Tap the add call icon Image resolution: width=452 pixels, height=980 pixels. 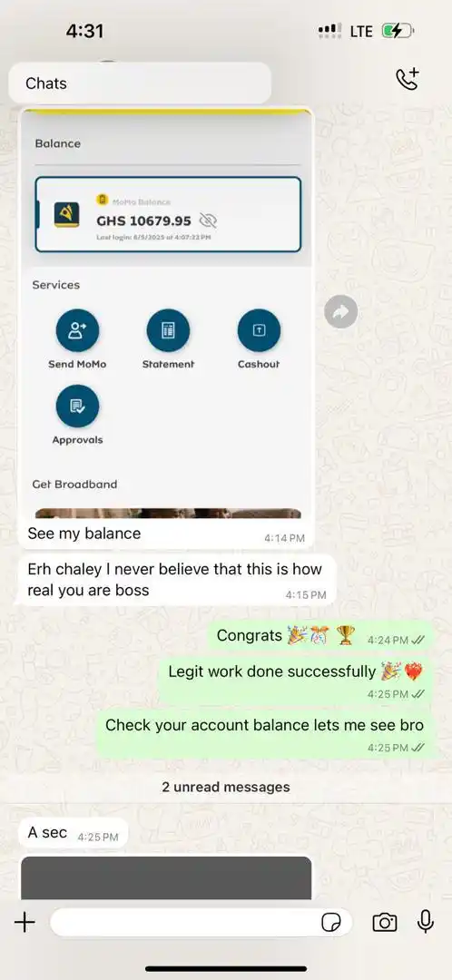coord(408,80)
